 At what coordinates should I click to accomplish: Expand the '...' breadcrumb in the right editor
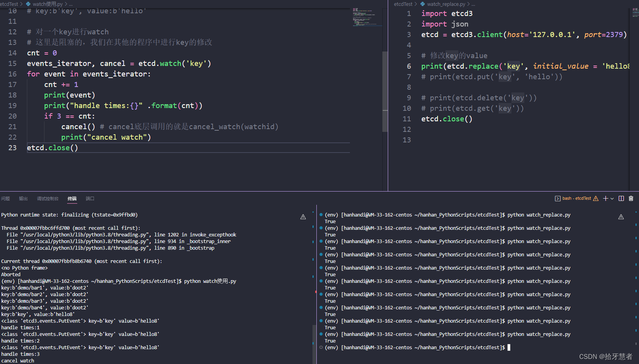473,4
